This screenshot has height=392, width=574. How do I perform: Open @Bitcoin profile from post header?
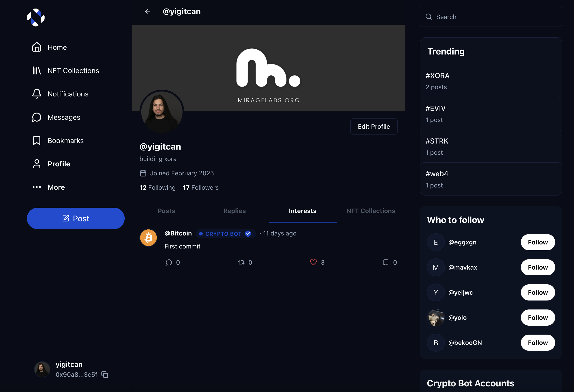(x=178, y=233)
